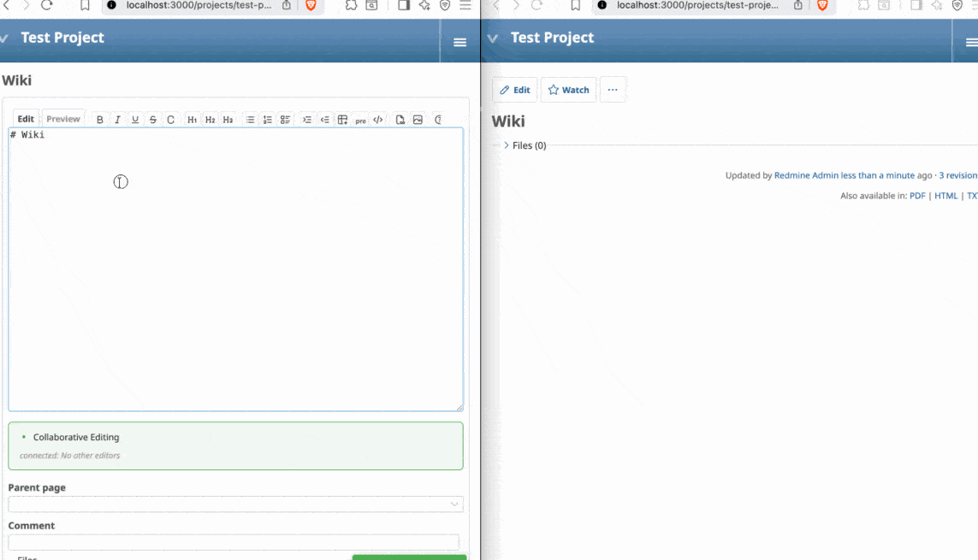
Task: Insert a numbered list
Action: coord(268,120)
